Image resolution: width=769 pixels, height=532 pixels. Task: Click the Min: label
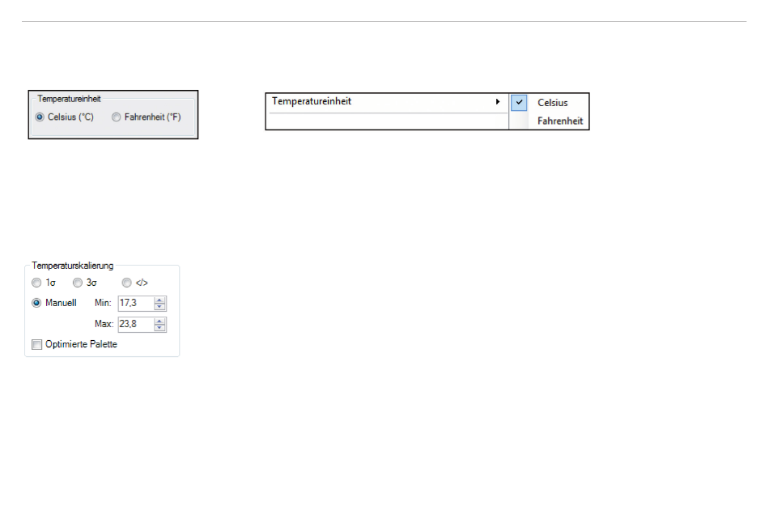[x=103, y=303]
